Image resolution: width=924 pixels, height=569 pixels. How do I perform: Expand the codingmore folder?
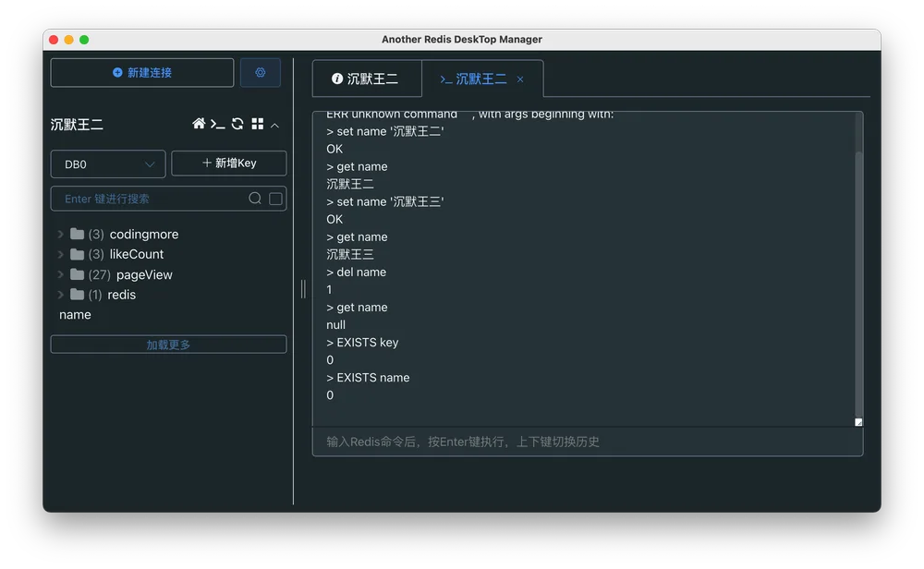[x=60, y=234]
